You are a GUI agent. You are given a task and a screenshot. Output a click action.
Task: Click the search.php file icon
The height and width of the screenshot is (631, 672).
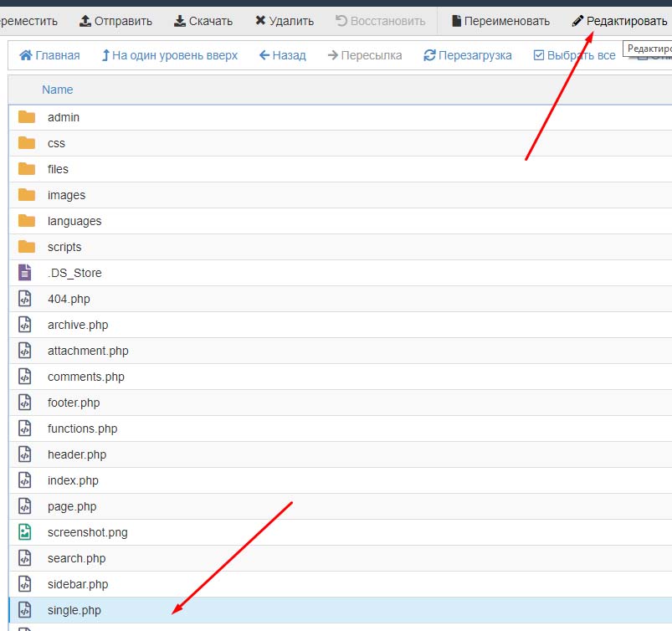25,558
